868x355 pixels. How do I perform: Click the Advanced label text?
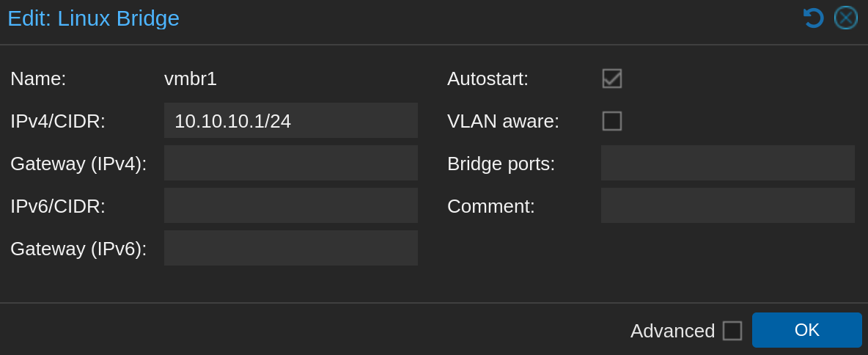click(672, 332)
